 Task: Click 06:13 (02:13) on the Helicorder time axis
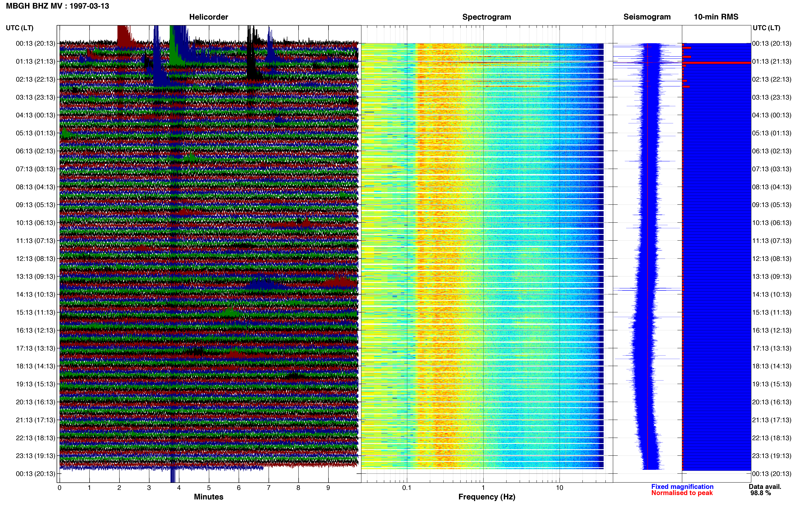[x=35, y=151]
